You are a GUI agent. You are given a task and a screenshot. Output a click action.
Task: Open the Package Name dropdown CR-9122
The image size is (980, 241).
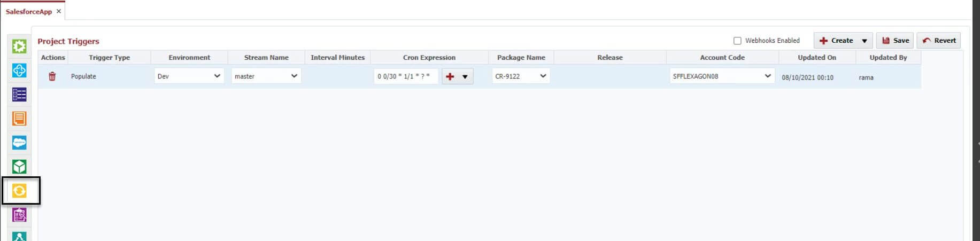pyautogui.click(x=520, y=76)
